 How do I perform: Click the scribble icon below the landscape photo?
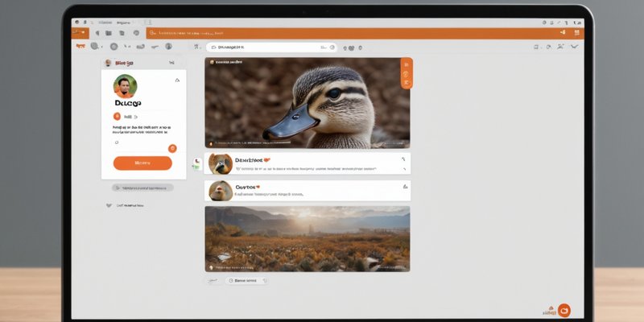pos(212,281)
